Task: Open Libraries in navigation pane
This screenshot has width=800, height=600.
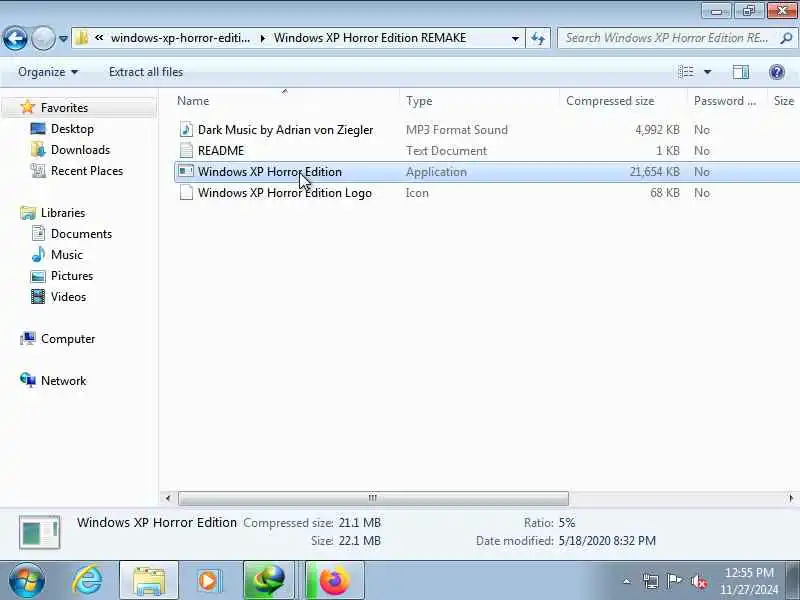Action: [x=63, y=213]
